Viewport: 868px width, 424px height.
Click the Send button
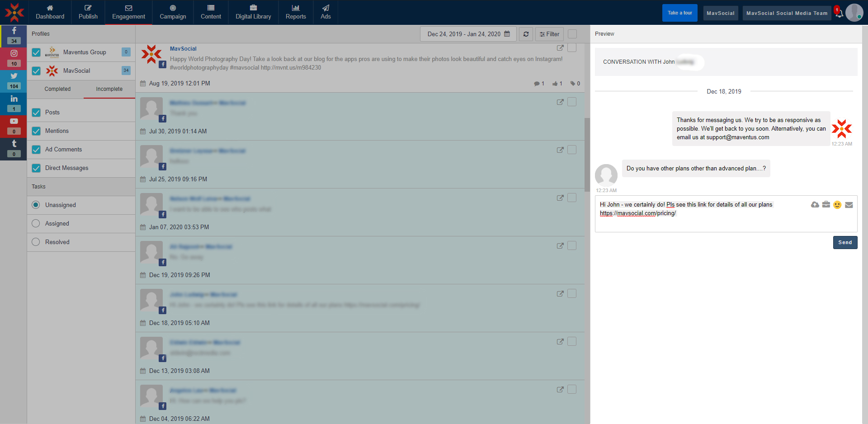[844, 242]
